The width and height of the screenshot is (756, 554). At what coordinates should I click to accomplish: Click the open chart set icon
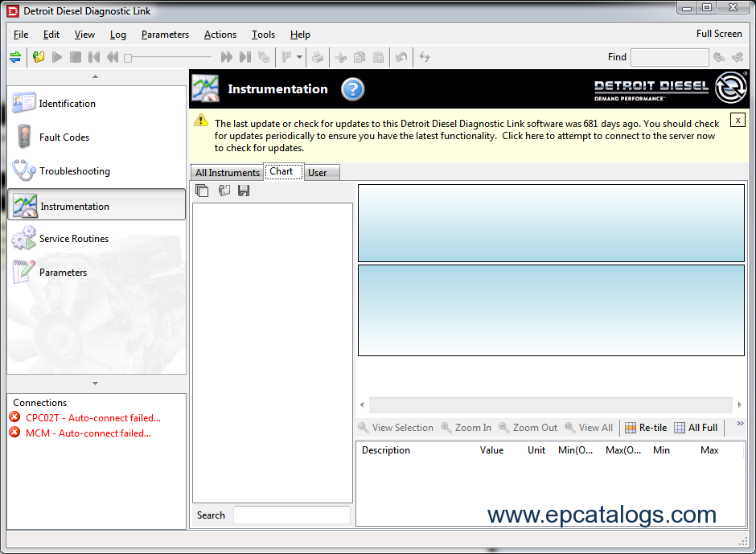[x=224, y=191]
